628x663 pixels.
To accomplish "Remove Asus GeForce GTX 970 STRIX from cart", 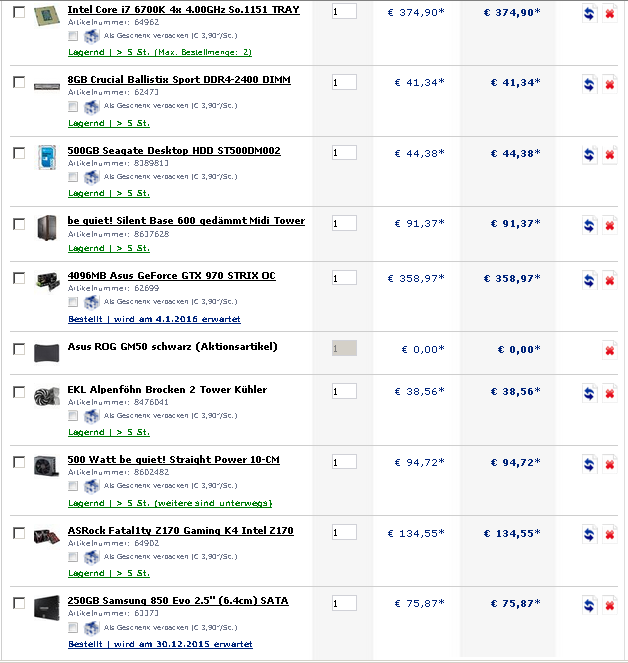I will [x=609, y=280].
